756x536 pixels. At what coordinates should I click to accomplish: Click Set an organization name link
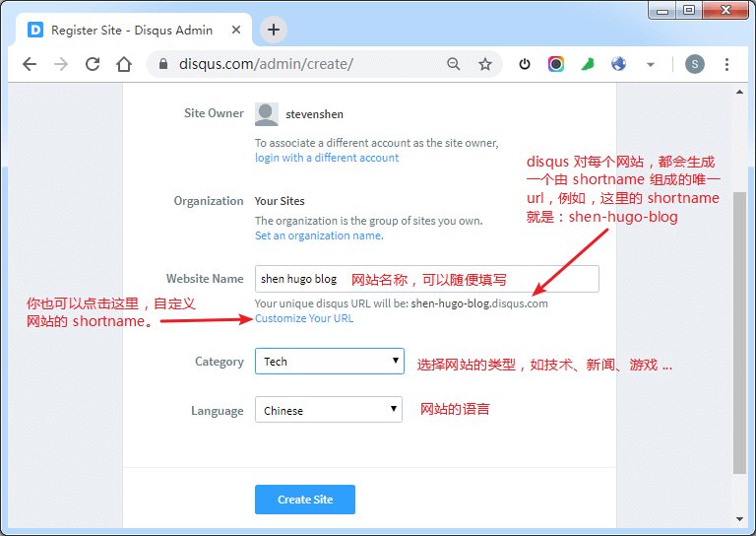click(319, 235)
